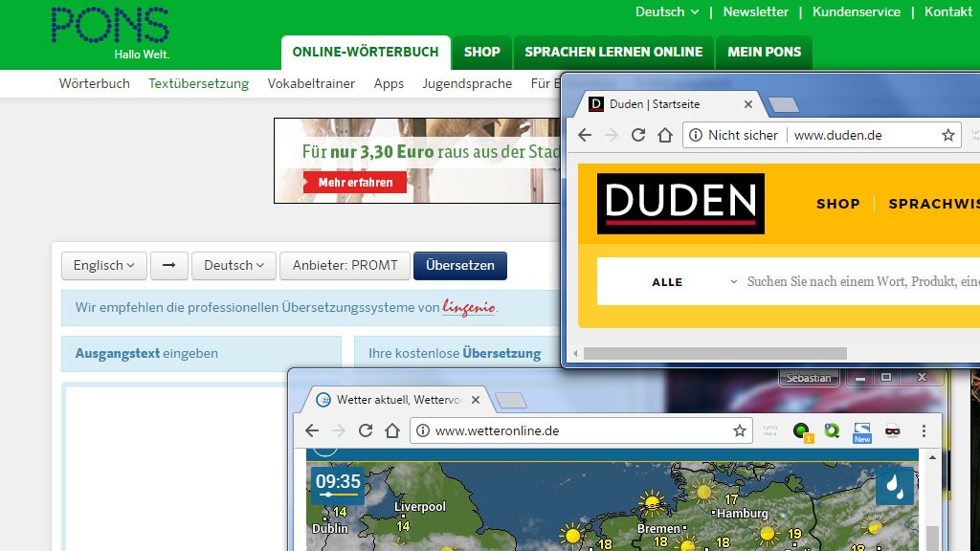Reload the Duden page

pyautogui.click(x=638, y=135)
